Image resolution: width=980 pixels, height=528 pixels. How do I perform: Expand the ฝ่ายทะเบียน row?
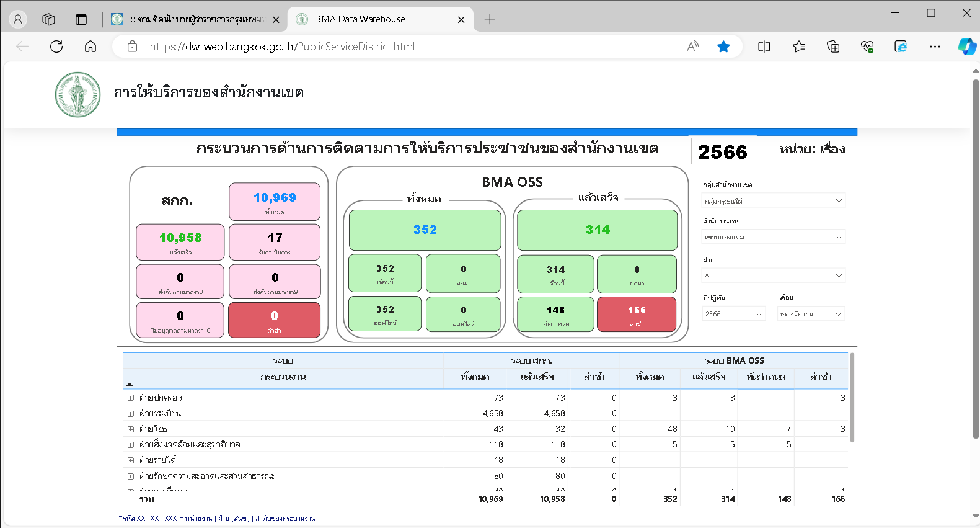131,413
